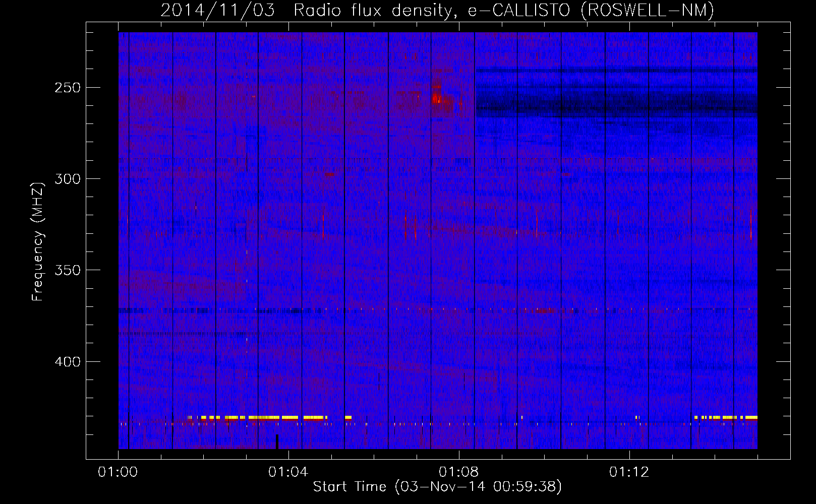Screen dimensions: 816x504
Task: Select the 'Frequency (MHZ)' y-axis label
Action: click(38, 241)
